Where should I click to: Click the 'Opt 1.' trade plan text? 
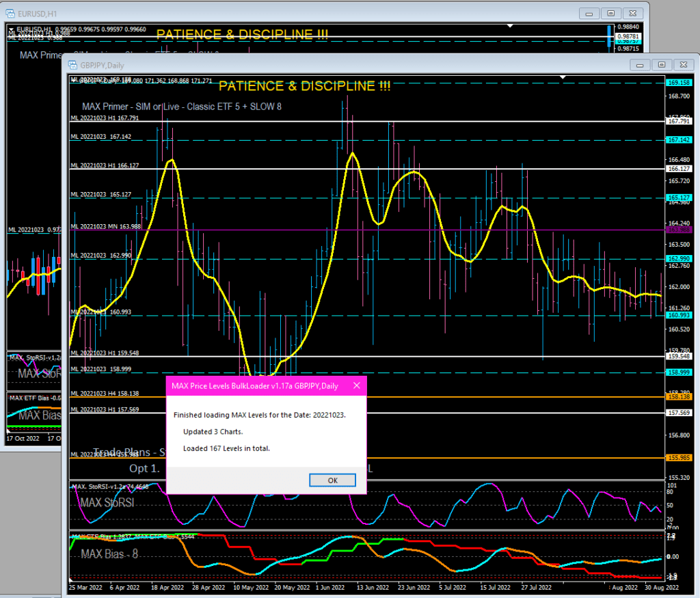142,470
